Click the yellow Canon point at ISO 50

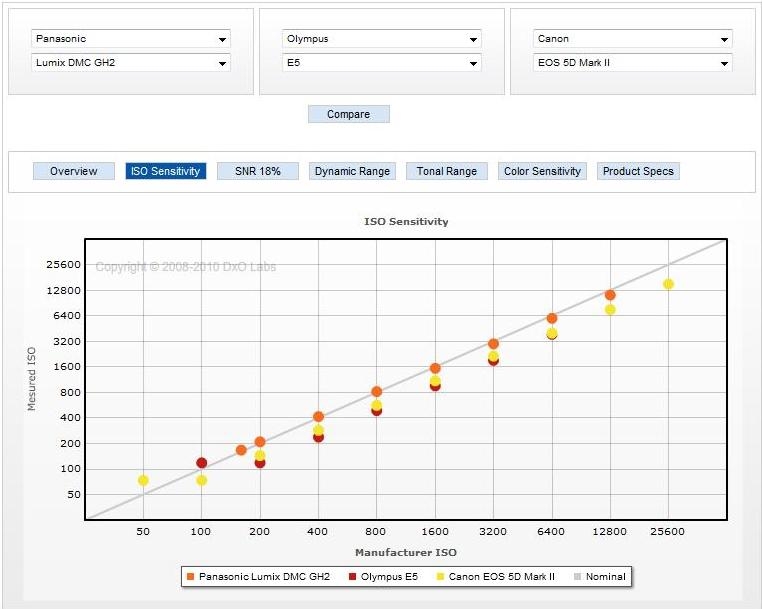coord(143,480)
